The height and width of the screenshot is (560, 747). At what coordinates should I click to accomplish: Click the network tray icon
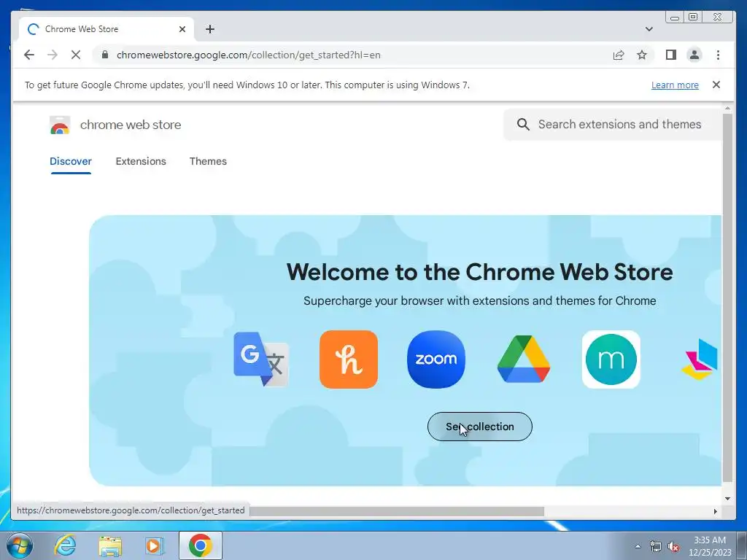tap(656, 546)
